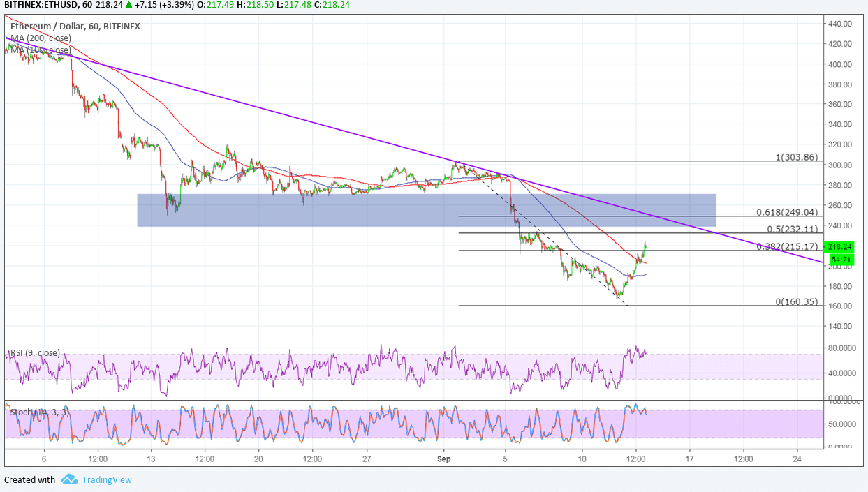Viewport: 868px width, 492px height.
Task: Select the Fibonacci level '1(303.86)' label
Action: 797,157
